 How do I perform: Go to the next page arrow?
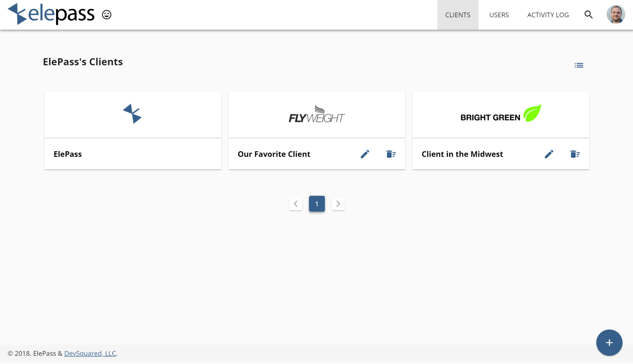coord(338,204)
